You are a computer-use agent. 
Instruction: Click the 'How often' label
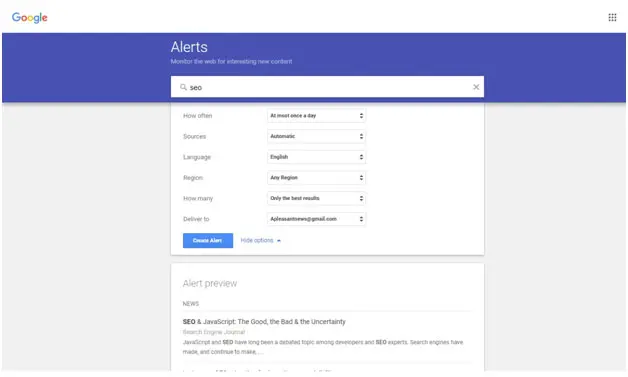point(197,116)
